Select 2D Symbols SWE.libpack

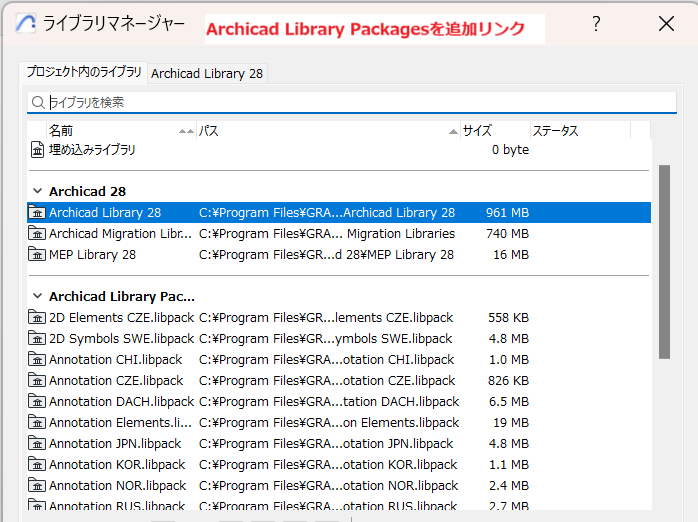[339, 339]
